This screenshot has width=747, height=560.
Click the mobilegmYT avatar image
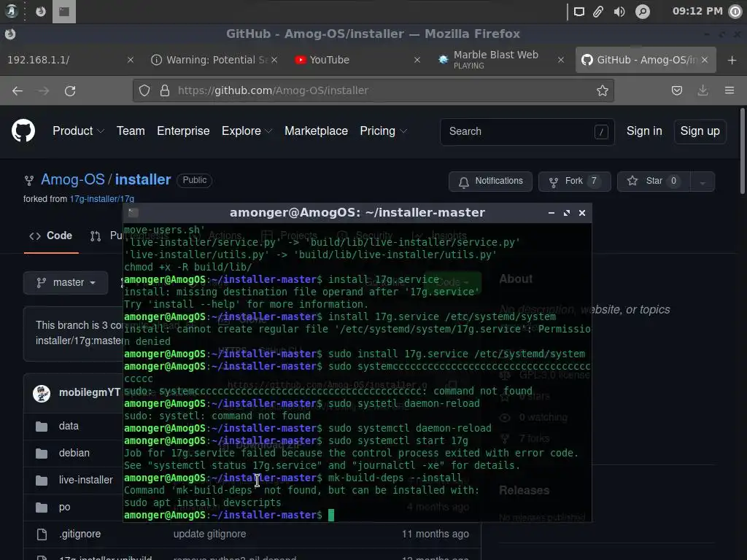point(42,393)
